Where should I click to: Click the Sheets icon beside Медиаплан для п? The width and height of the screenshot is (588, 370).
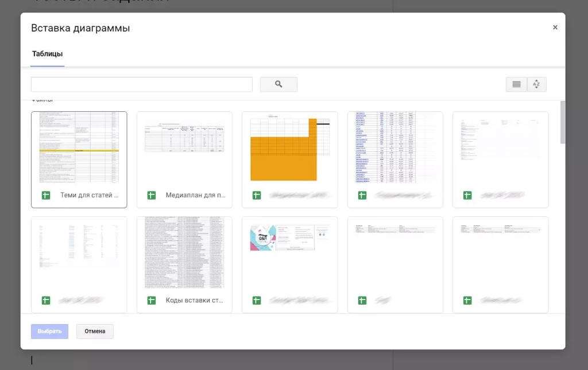152,195
